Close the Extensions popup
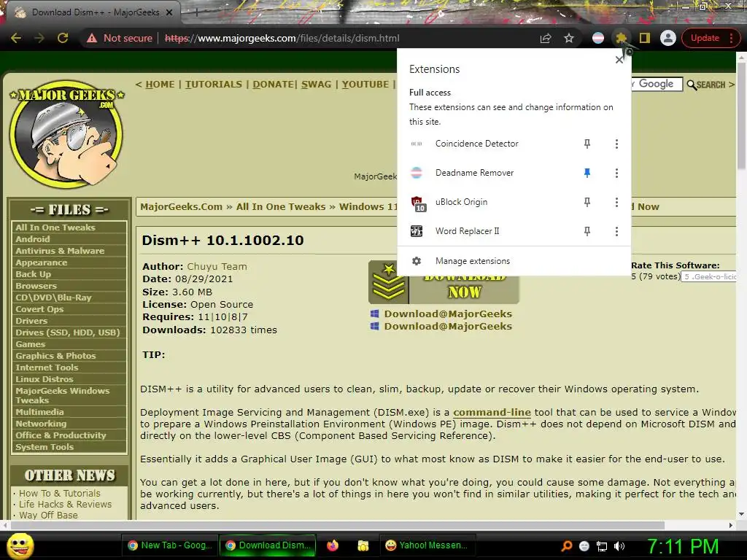This screenshot has height=560, width=747. pos(619,60)
